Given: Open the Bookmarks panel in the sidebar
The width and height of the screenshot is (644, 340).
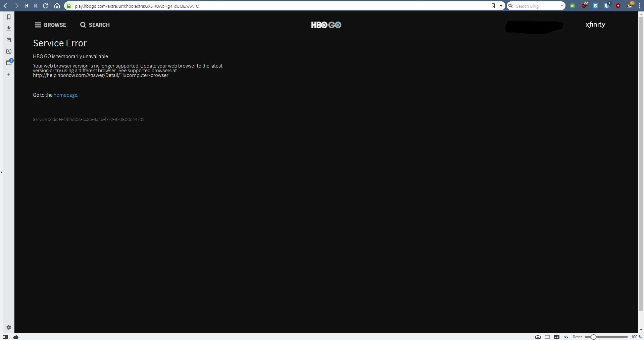Looking at the screenshot, I should (9, 17).
